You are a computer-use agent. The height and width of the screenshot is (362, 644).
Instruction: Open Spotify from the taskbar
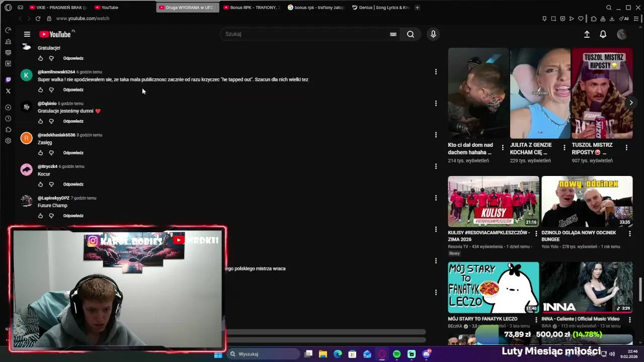click(x=396, y=354)
